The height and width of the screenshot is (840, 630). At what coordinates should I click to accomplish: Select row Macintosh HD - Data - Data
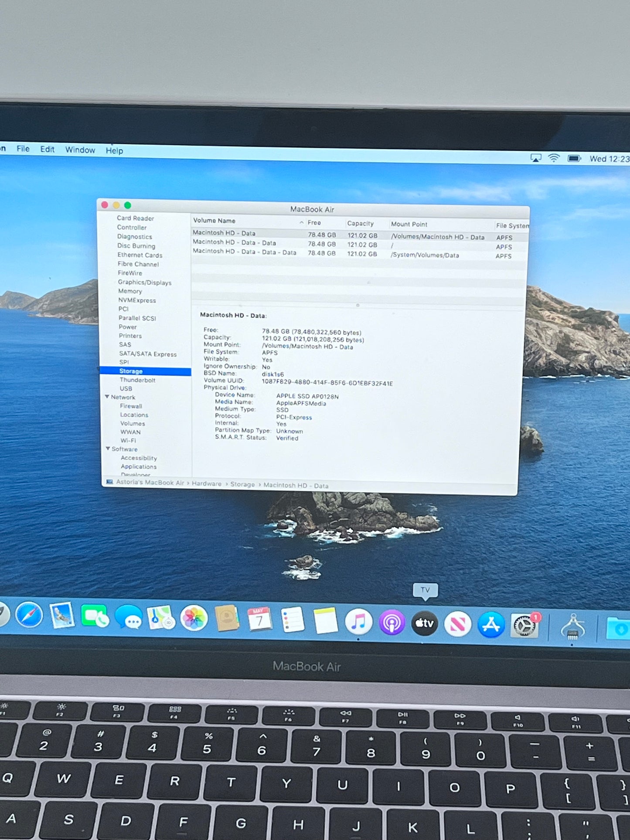[x=360, y=244]
